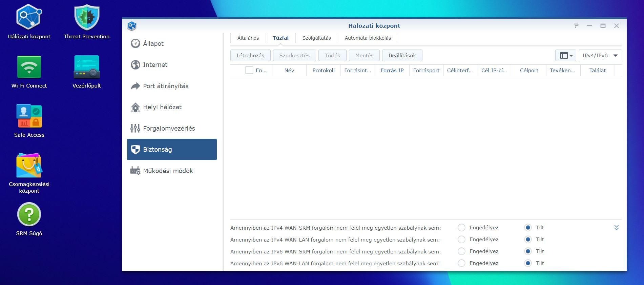Click the Protokoll column header
644x285 pixels.
click(x=324, y=70)
